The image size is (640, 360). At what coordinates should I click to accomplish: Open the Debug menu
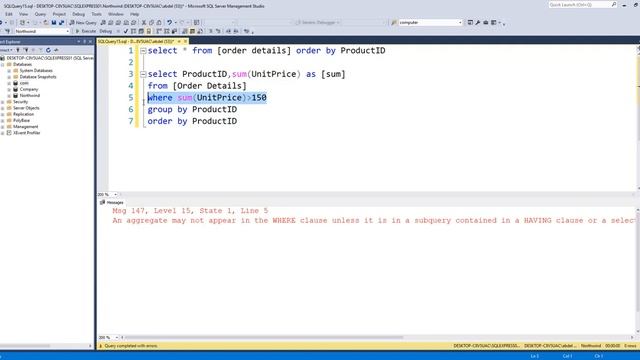[x=78, y=14]
